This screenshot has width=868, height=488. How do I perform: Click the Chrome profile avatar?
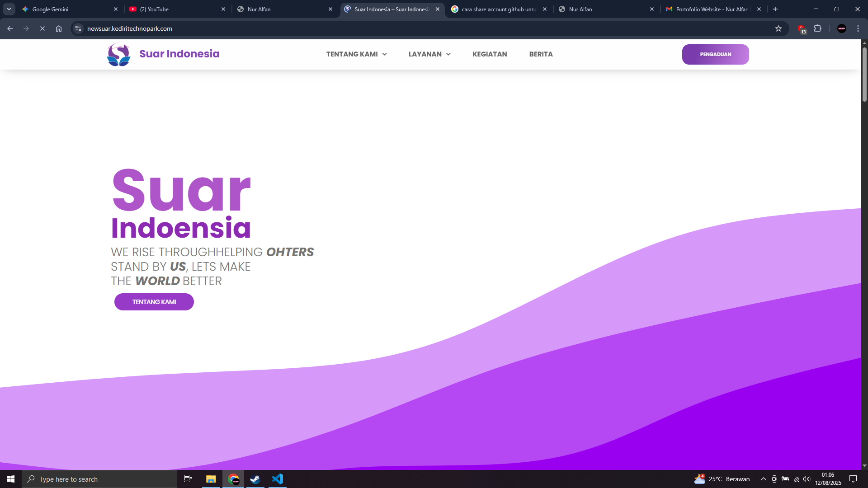point(841,28)
